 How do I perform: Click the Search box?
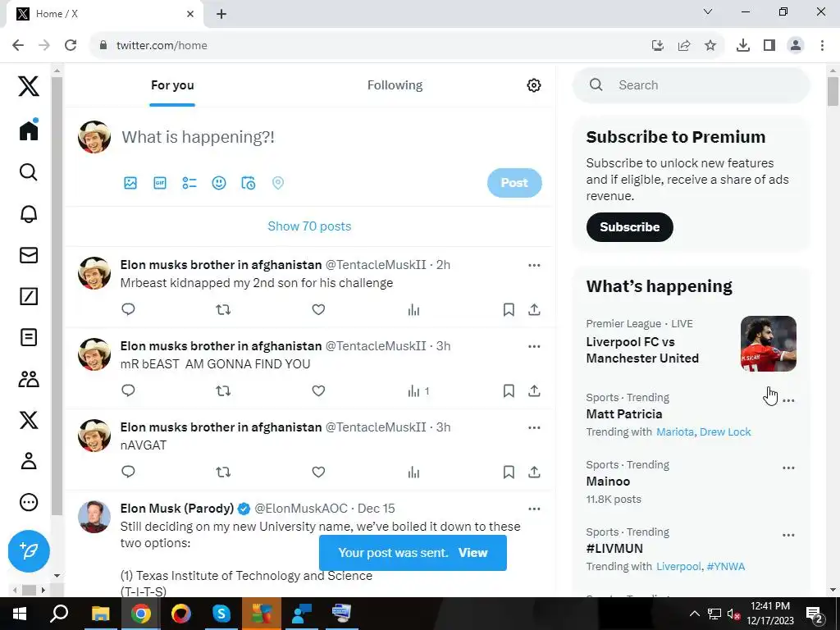pyautogui.click(x=691, y=85)
